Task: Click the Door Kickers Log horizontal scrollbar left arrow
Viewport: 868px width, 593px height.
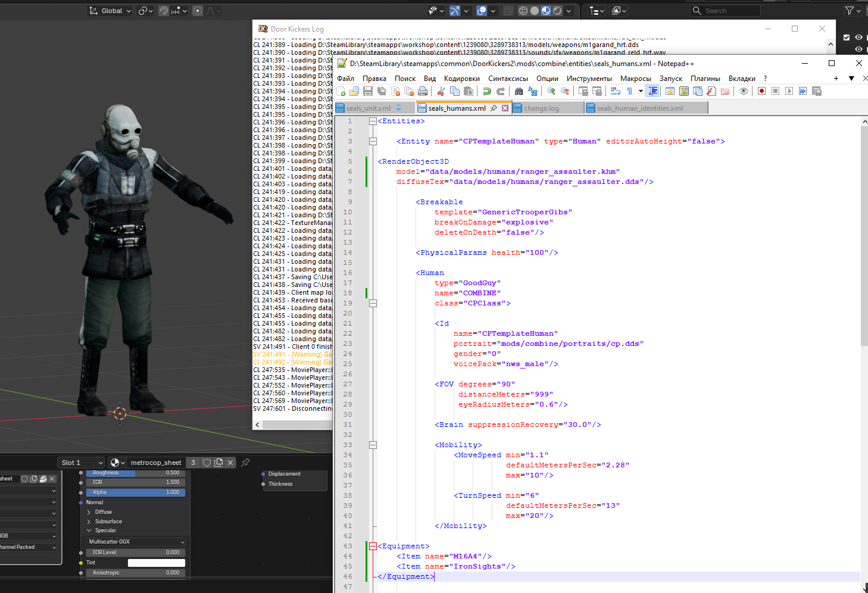Action: click(257, 425)
